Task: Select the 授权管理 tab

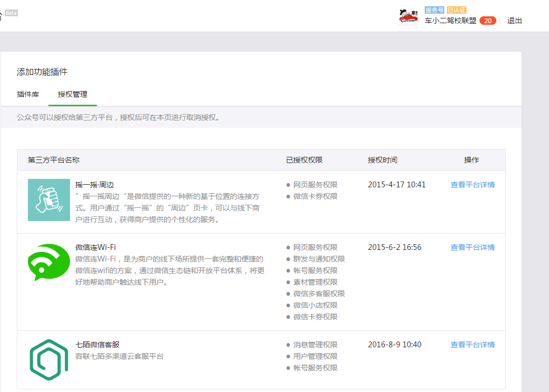Action: click(x=73, y=94)
